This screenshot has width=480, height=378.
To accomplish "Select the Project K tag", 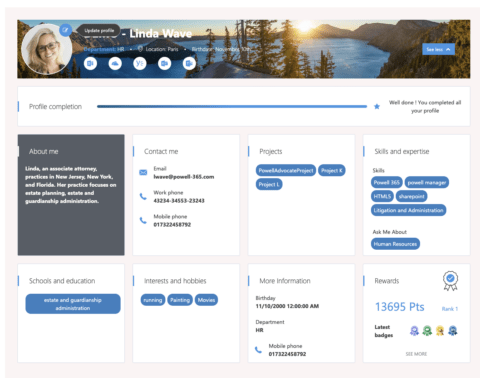I will [332, 170].
